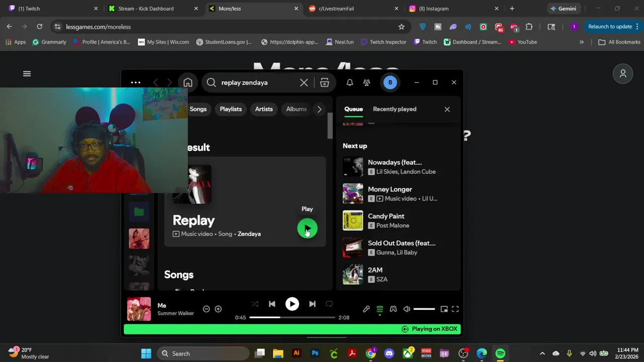Show hidden bookmarks with double chevron
The height and width of the screenshot is (362, 644).
pyautogui.click(x=582, y=42)
